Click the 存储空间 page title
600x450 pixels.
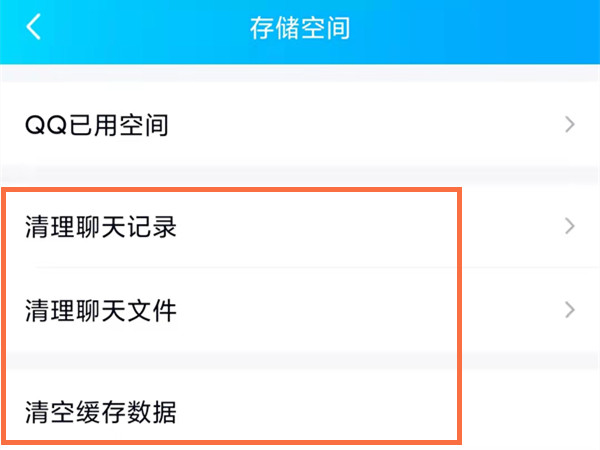click(x=299, y=28)
